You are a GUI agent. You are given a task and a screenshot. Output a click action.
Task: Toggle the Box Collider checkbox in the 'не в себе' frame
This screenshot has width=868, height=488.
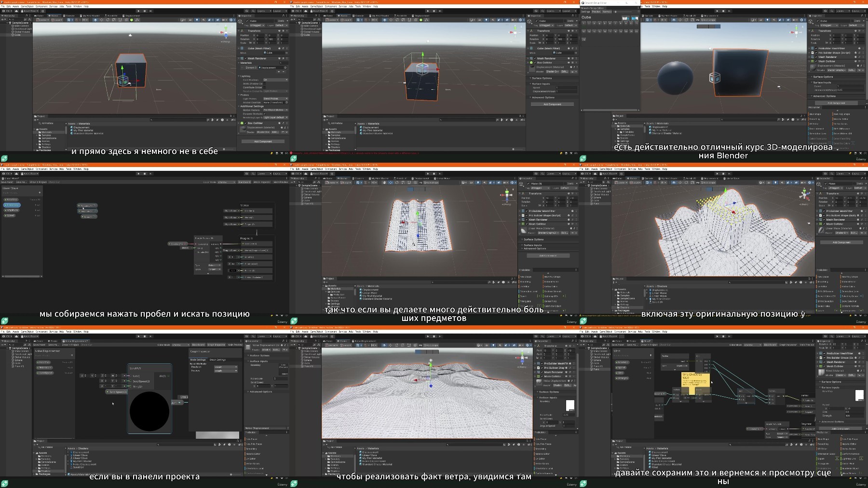(245, 123)
